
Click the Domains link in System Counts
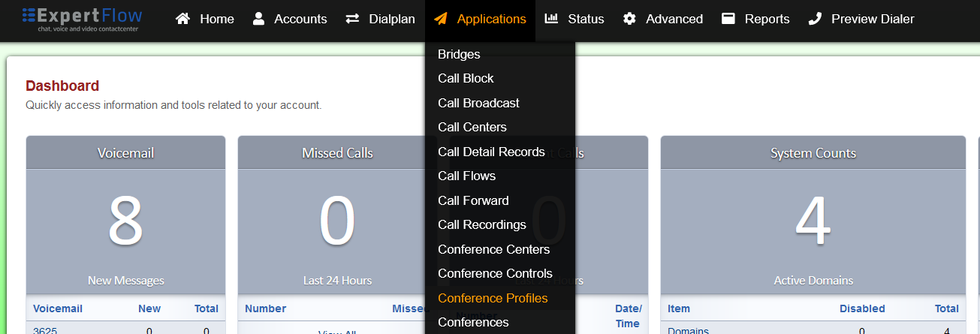pos(688,330)
